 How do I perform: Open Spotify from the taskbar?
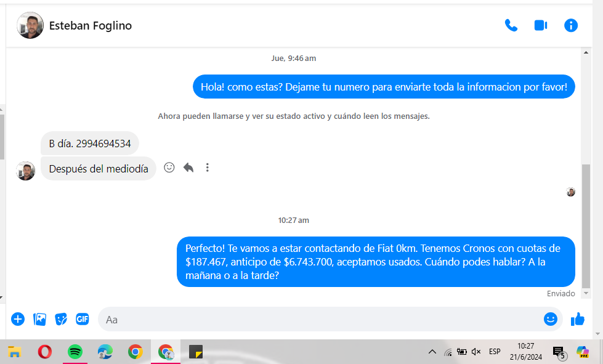[x=75, y=352]
